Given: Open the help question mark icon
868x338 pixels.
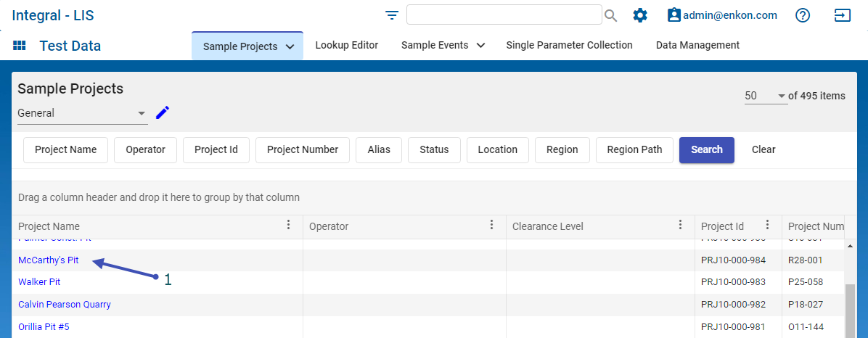Looking at the screenshot, I should point(803,15).
